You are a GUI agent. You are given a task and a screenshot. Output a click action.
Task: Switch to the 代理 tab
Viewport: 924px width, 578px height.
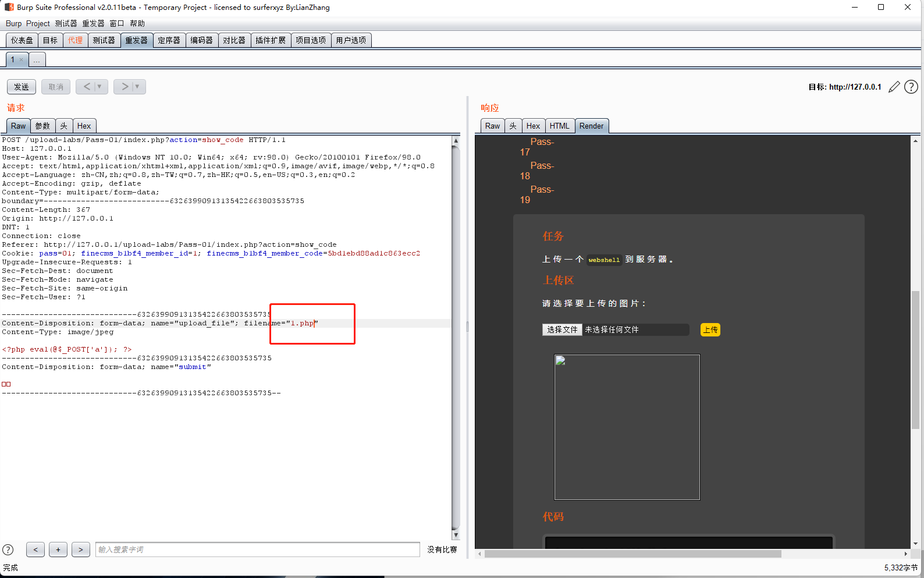(x=75, y=40)
